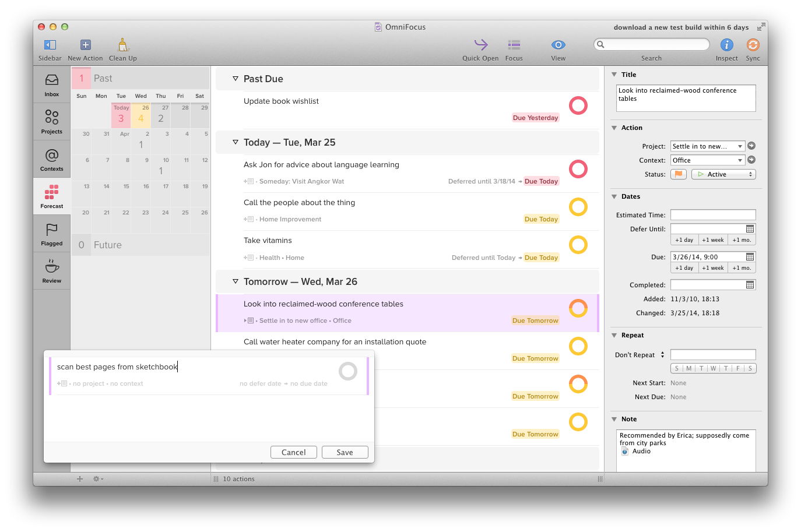Image resolution: width=801 pixels, height=532 pixels.
Task: Collapse the Repeat inspector section
Action: 614,335
